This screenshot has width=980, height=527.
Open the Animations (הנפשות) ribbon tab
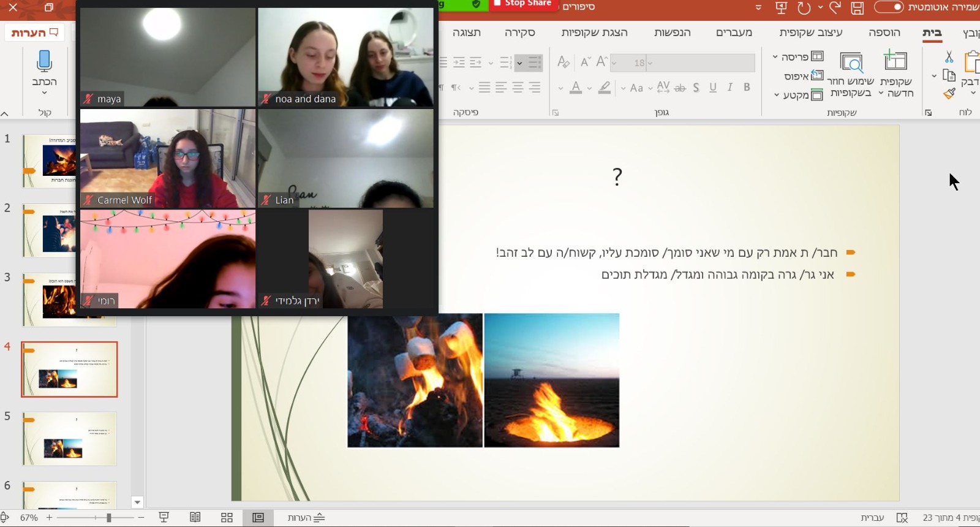click(673, 32)
